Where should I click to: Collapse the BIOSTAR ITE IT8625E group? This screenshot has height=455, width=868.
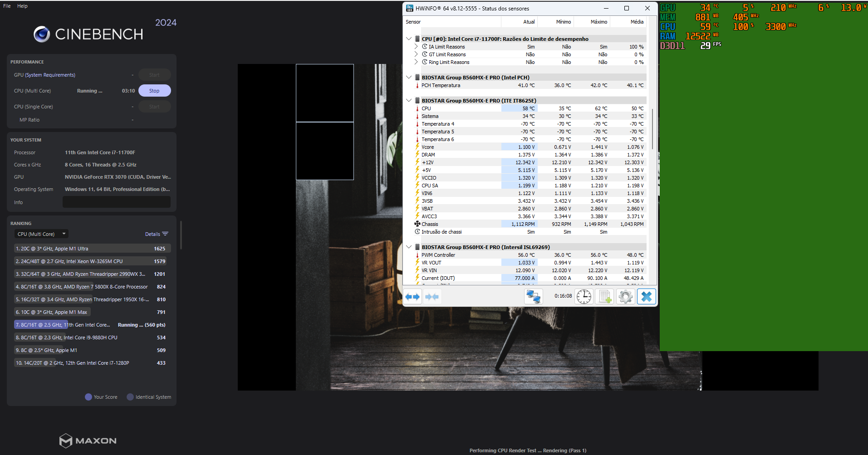409,101
